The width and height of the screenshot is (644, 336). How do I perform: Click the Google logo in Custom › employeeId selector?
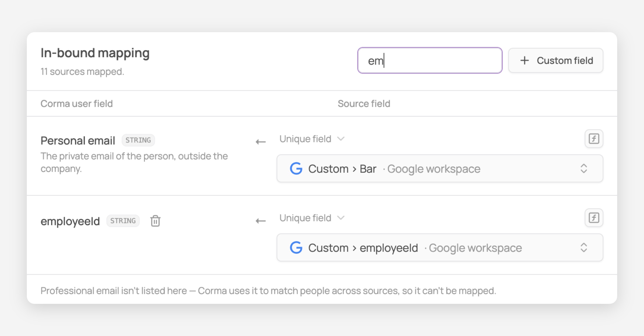(x=296, y=248)
